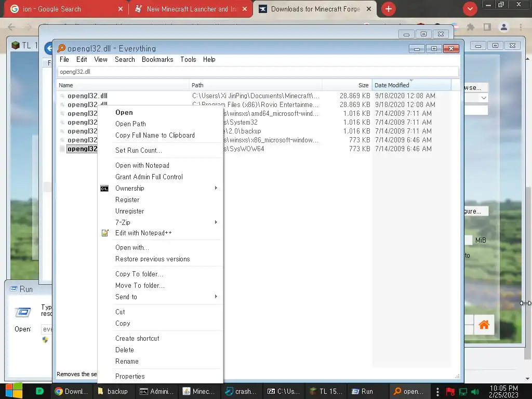This screenshot has height=399, width=532.
Task: Switch to New Minecraft Launcher tab
Action: click(x=191, y=9)
